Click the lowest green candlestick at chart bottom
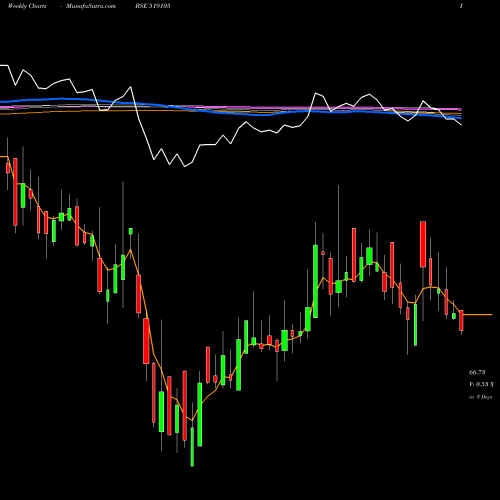The image size is (500, 500). tap(192, 446)
